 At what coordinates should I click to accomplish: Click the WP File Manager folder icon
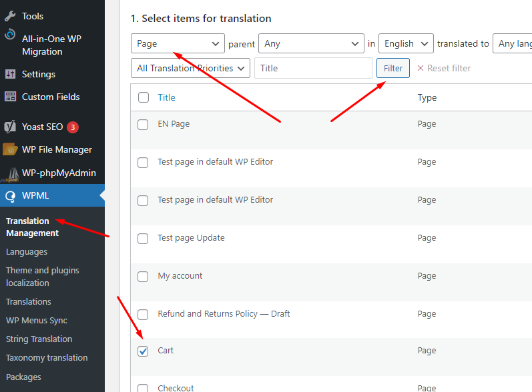point(10,149)
